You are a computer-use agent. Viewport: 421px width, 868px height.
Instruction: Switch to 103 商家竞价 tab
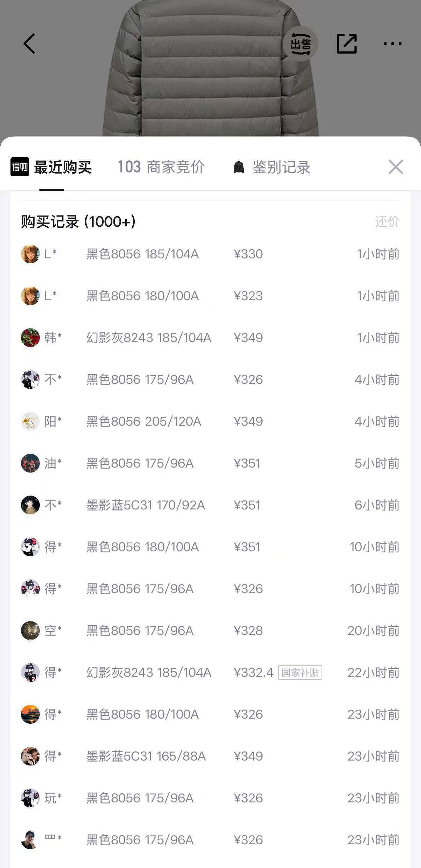[161, 167]
